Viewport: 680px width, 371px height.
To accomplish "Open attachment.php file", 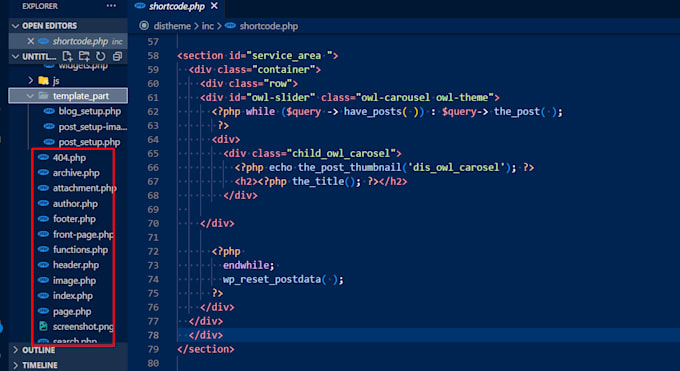I will (x=85, y=188).
